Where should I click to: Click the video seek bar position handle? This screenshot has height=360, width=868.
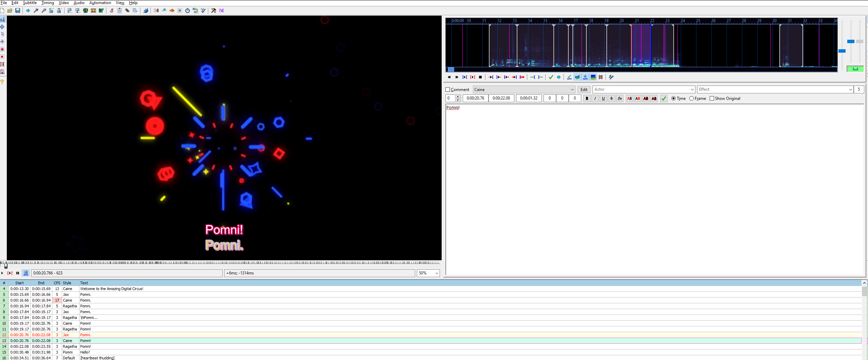(x=6, y=266)
